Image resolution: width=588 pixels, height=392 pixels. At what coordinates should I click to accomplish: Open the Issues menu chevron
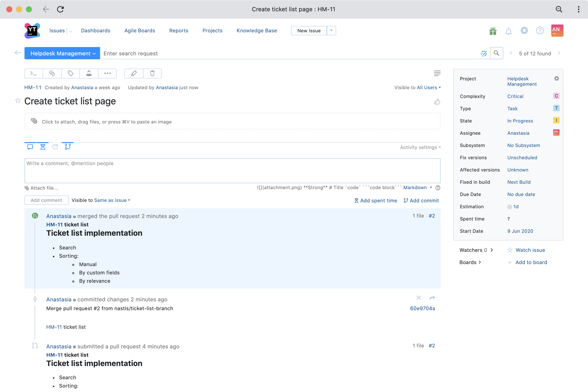[71, 31]
